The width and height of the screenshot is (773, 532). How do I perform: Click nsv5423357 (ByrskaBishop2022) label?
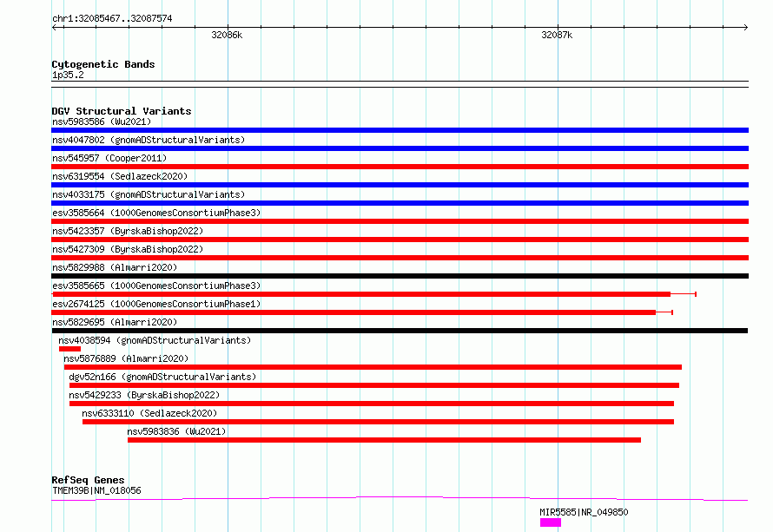128,231
